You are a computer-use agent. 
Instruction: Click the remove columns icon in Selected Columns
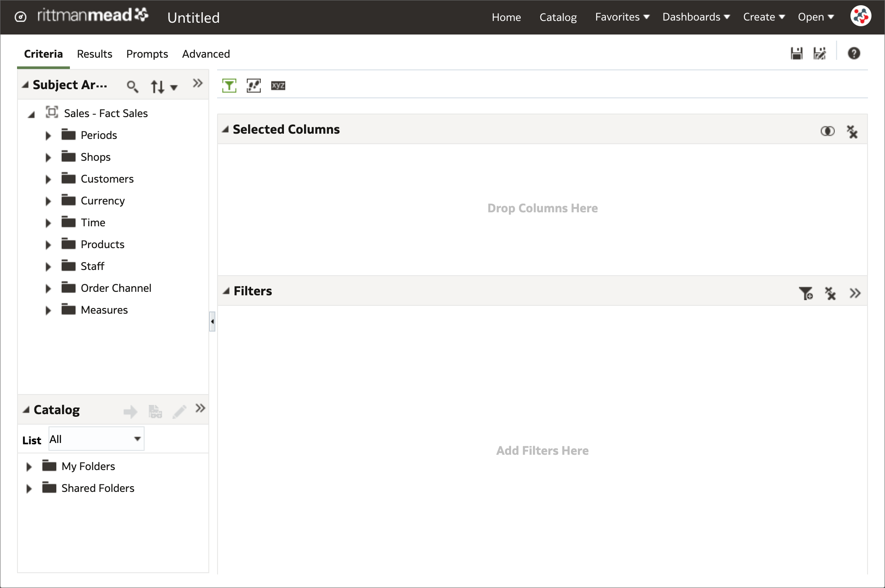853,131
